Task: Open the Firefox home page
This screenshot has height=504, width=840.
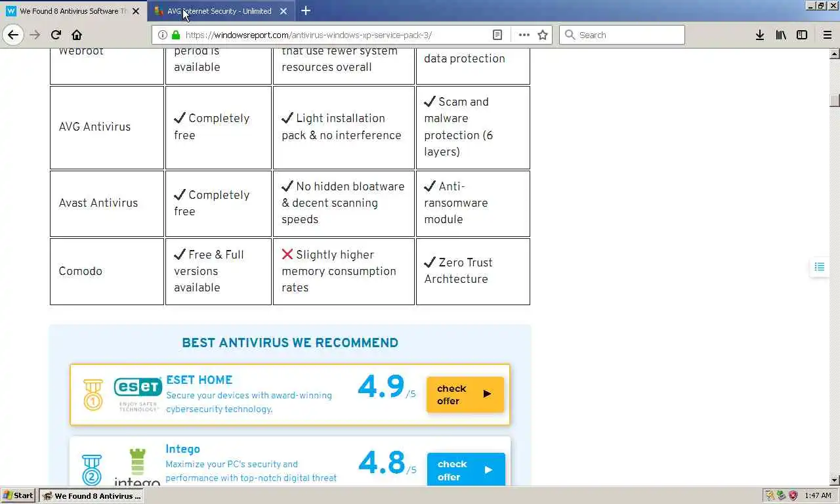Action: click(x=77, y=35)
